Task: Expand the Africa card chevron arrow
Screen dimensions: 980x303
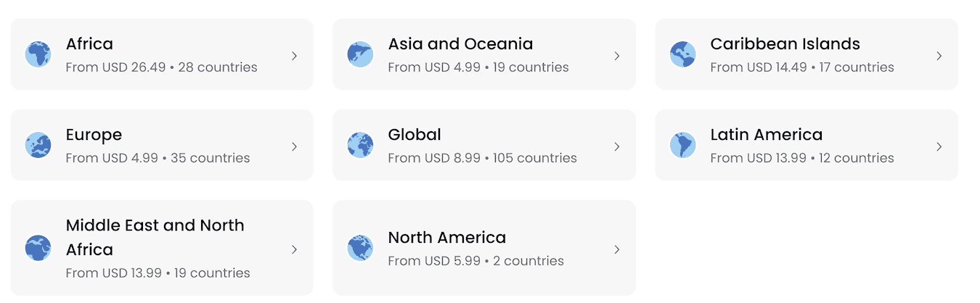Action: click(x=294, y=56)
